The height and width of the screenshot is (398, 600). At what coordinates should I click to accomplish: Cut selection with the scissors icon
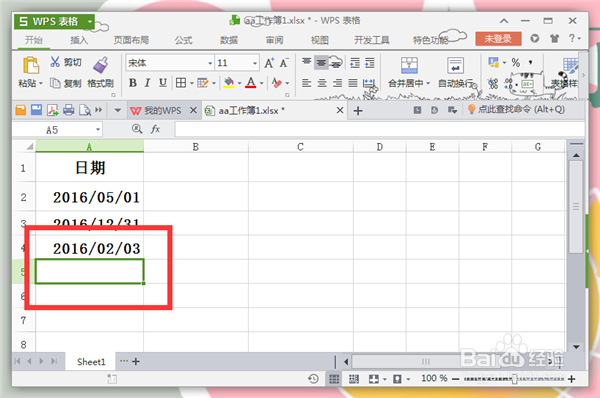[55, 62]
